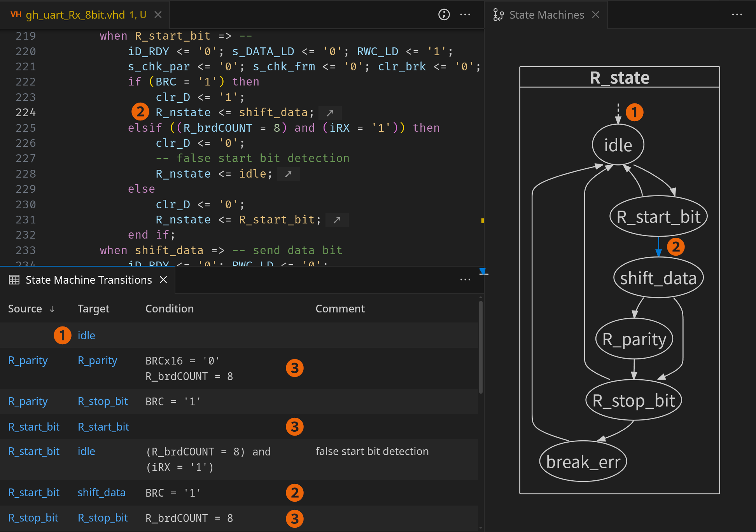Sort table by Target column
This screenshot has width=756, height=532.
(x=93, y=309)
